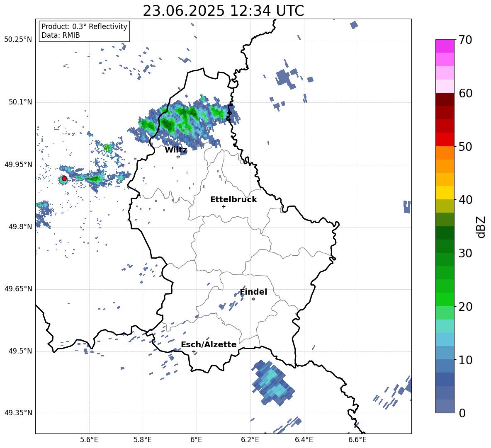The image size is (491, 448).
Task: Click the magenta top segment of the colorbar
Action: [x=445, y=46]
